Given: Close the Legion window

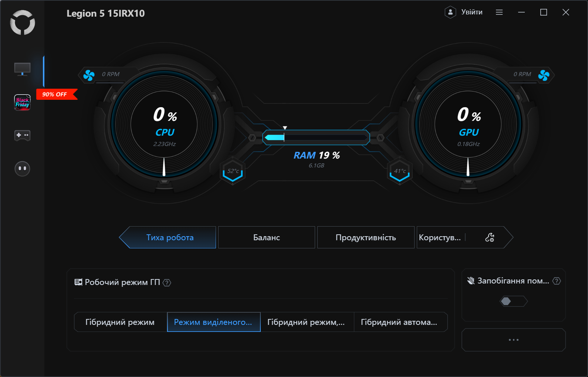Looking at the screenshot, I should 566,12.
